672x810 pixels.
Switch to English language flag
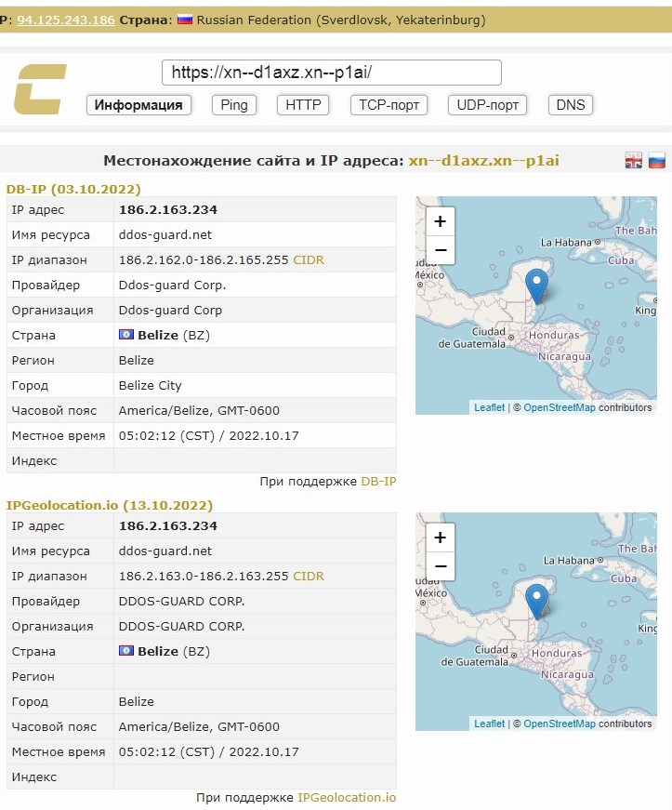pos(633,161)
